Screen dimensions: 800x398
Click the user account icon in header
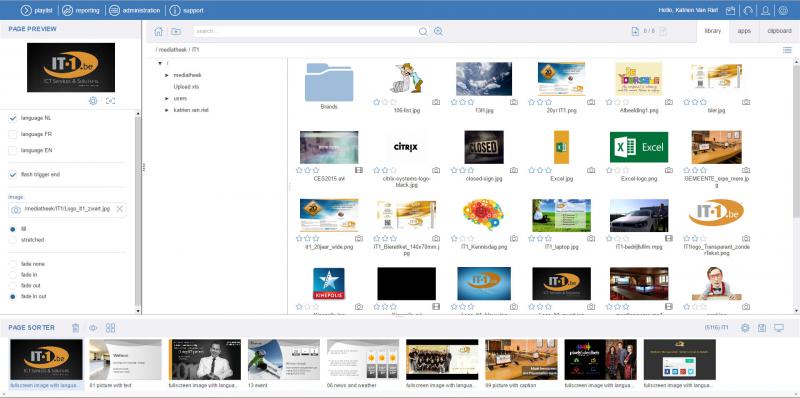click(765, 10)
